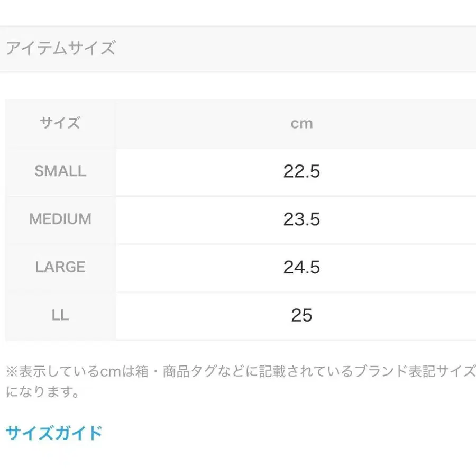Screen dimensions: 476x476
Task: Select the 25 measurement value for LL
Action: [x=301, y=315]
